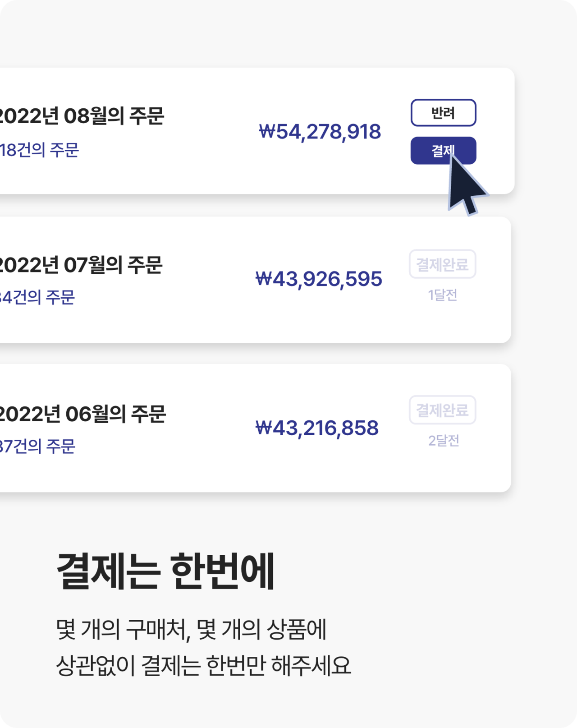Image resolution: width=577 pixels, height=728 pixels.
Task: Open the 2022년 08월의 주문 title
Action: coord(82,116)
